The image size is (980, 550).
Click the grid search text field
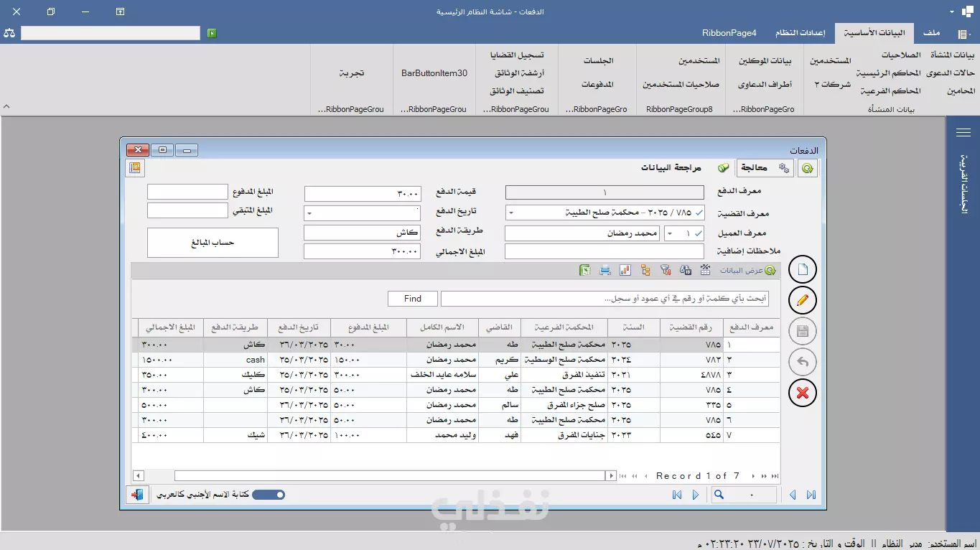click(605, 299)
